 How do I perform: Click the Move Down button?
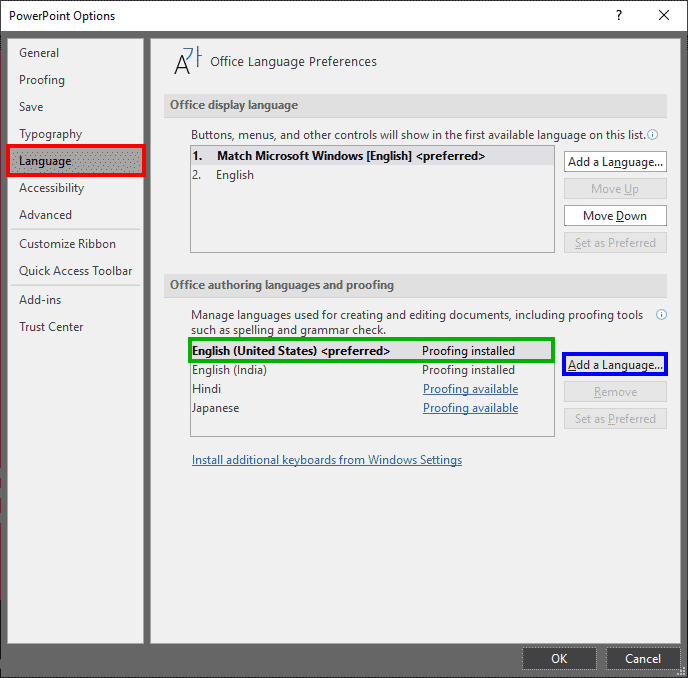click(x=615, y=216)
